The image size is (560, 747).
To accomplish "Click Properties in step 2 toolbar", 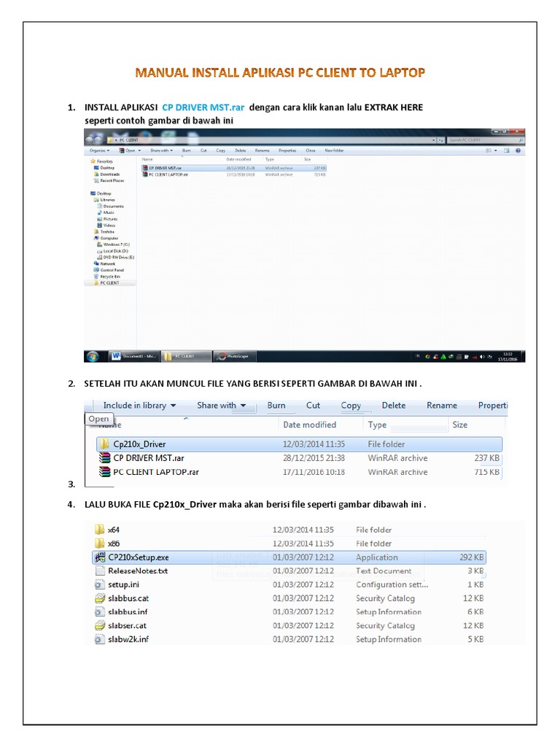I will (x=492, y=406).
